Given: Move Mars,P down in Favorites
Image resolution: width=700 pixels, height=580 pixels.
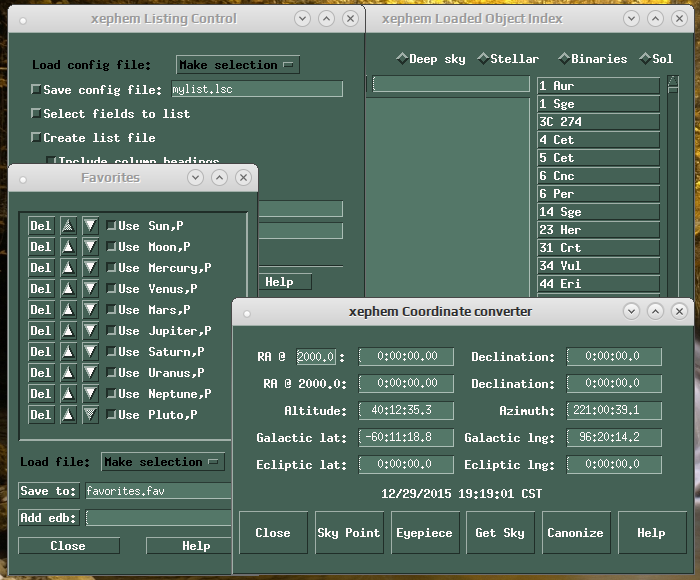Looking at the screenshot, I should (90, 309).
